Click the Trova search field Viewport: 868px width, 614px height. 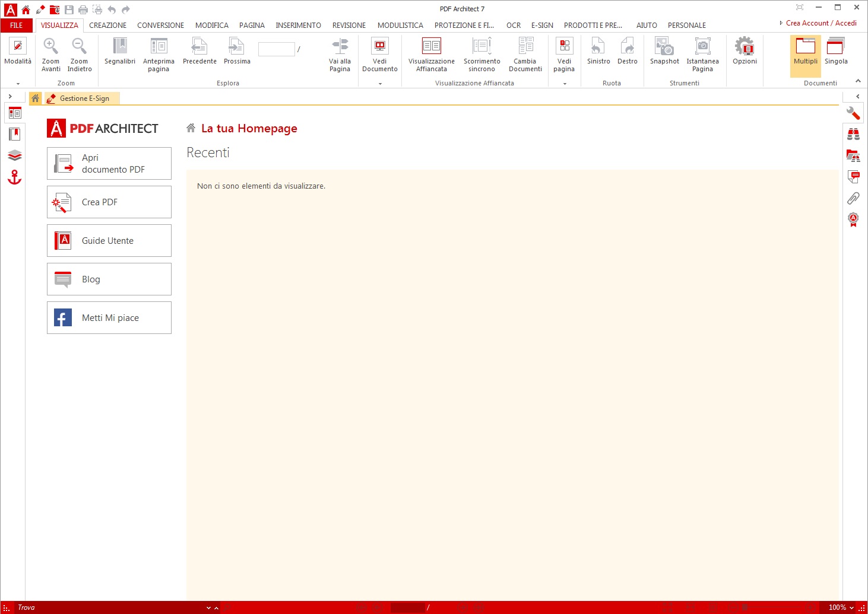(x=110, y=607)
